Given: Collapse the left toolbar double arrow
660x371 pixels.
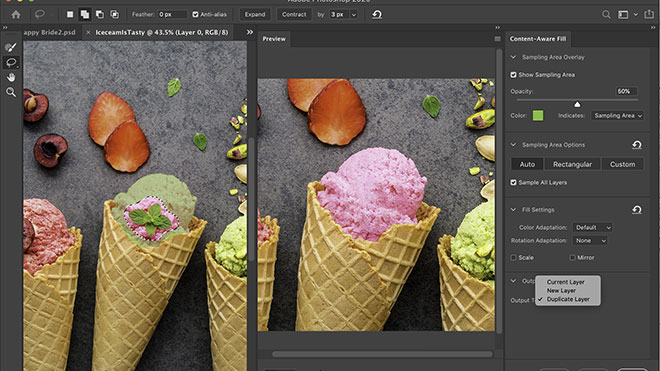Looking at the screenshot, I should [5, 28].
